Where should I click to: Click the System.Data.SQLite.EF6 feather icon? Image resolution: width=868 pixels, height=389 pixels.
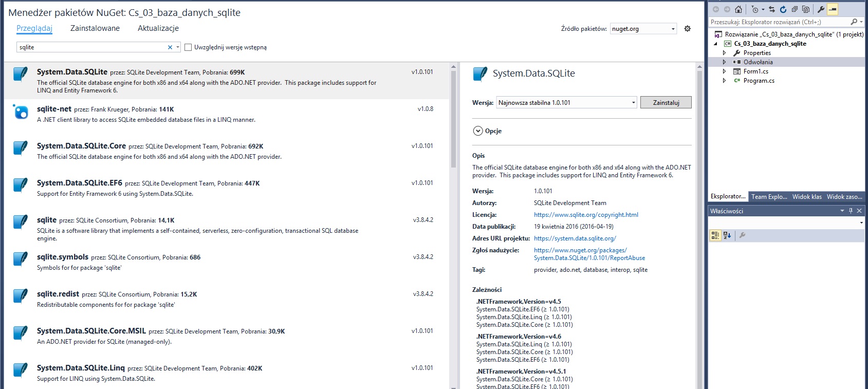point(20,185)
